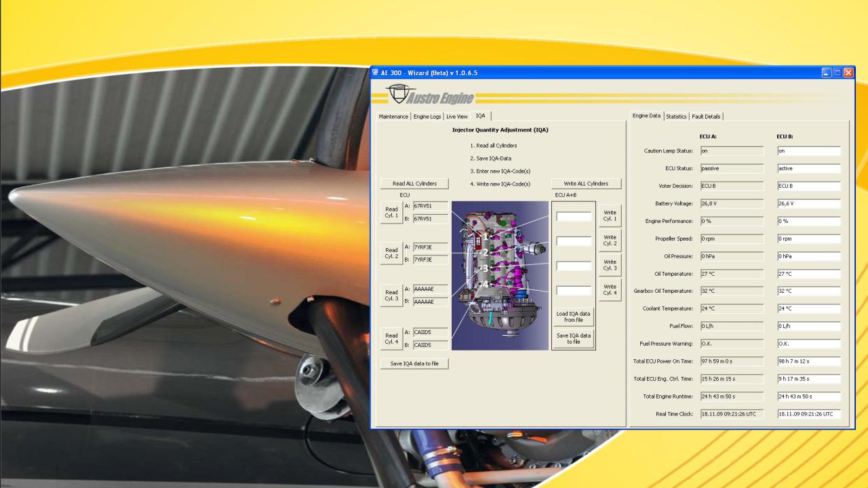Click ECU A Fuel Pressure Warning O.K. field
868x488 pixels.
(732, 344)
